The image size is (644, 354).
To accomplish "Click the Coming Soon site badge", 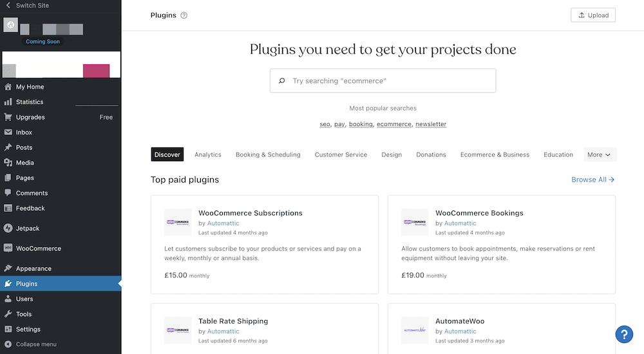I will pyautogui.click(x=43, y=41).
